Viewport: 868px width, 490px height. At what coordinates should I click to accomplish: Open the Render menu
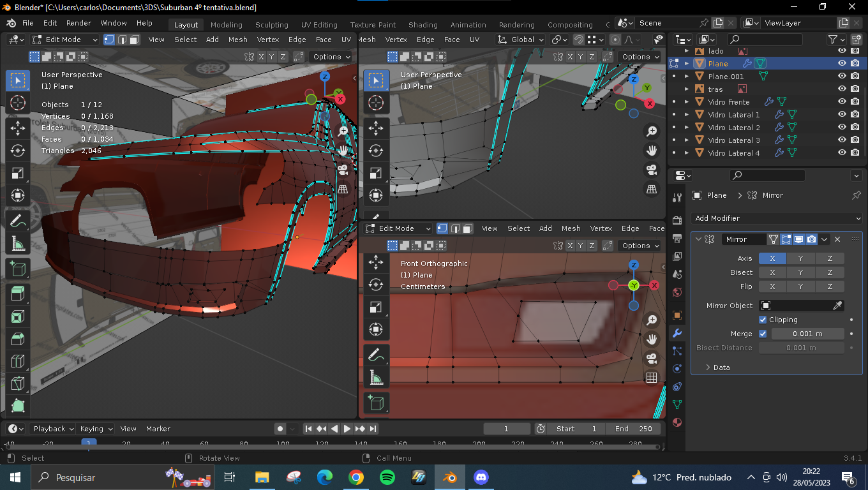pyautogui.click(x=79, y=23)
